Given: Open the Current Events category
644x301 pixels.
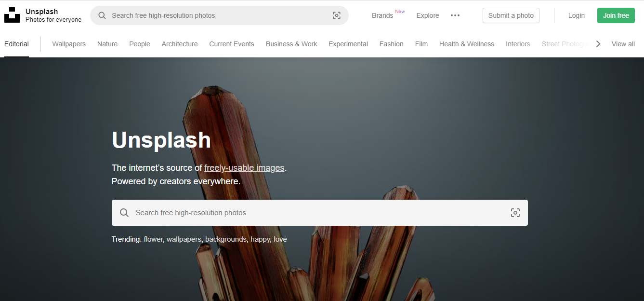Looking at the screenshot, I should coord(232,44).
